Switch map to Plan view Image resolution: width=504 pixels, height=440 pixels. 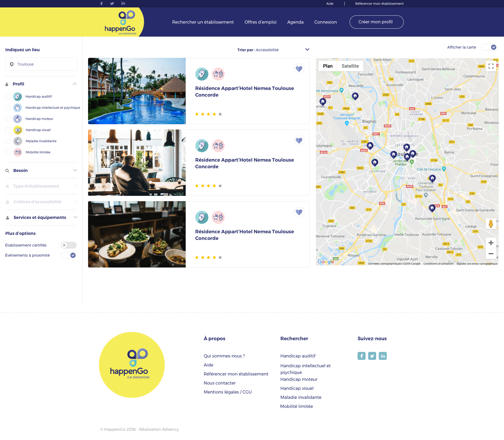coord(328,66)
